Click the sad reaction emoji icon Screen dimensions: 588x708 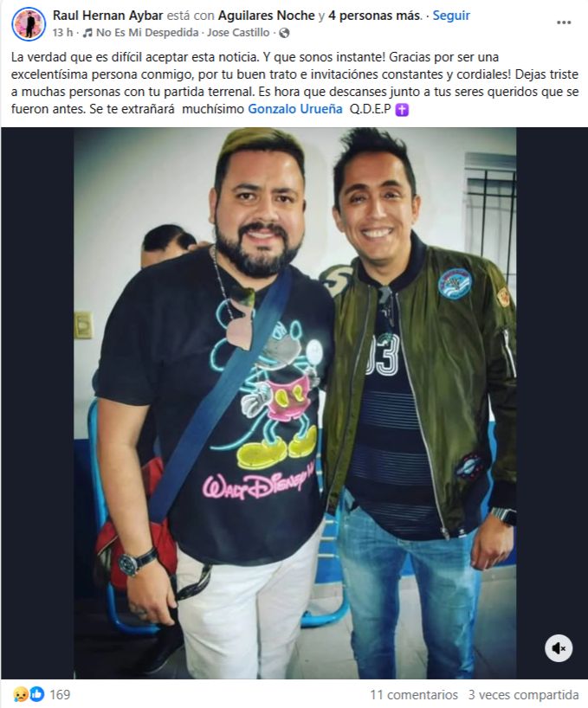pyautogui.click(x=20, y=694)
